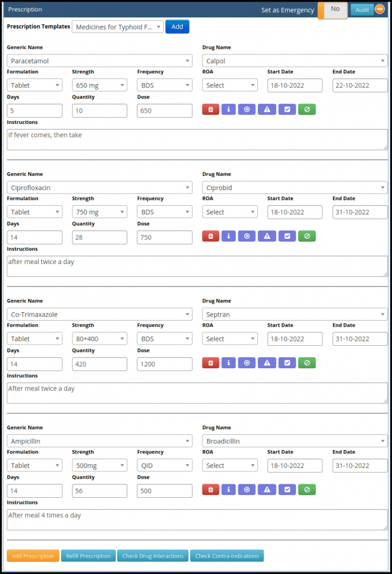Expand the ROA dropdown for Ciprofloxacin

pos(230,212)
